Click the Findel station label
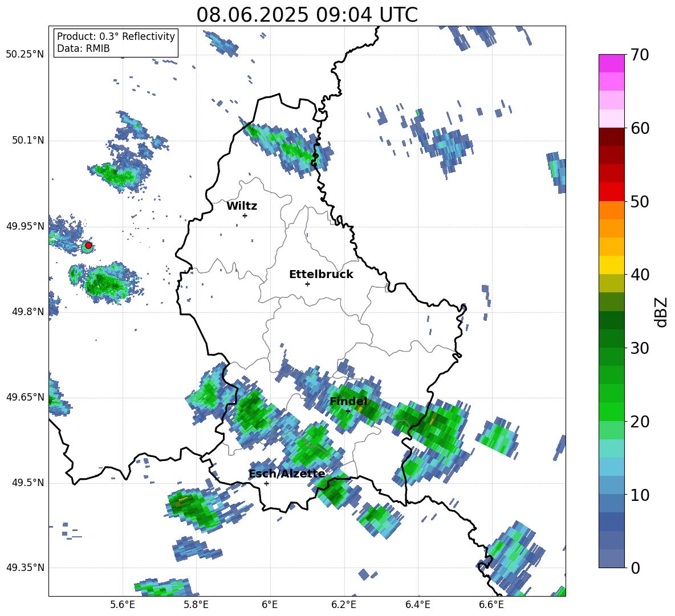Screen dimensions: 675x616 [x=348, y=401]
